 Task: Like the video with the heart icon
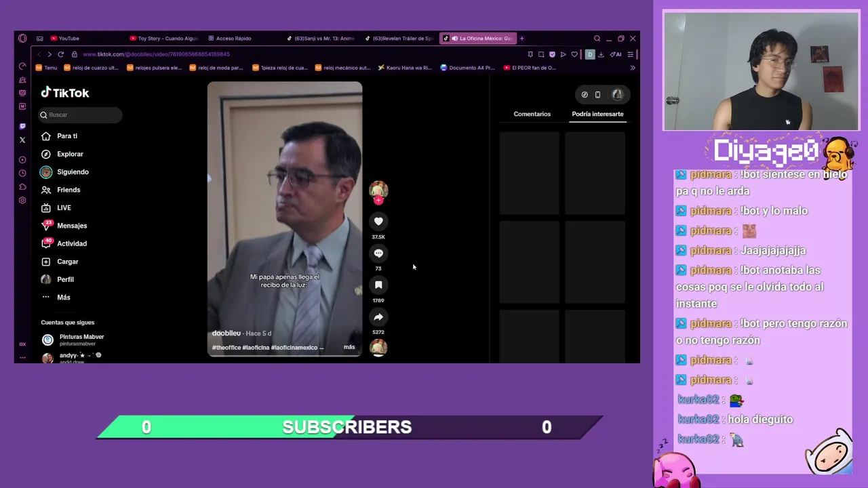378,221
